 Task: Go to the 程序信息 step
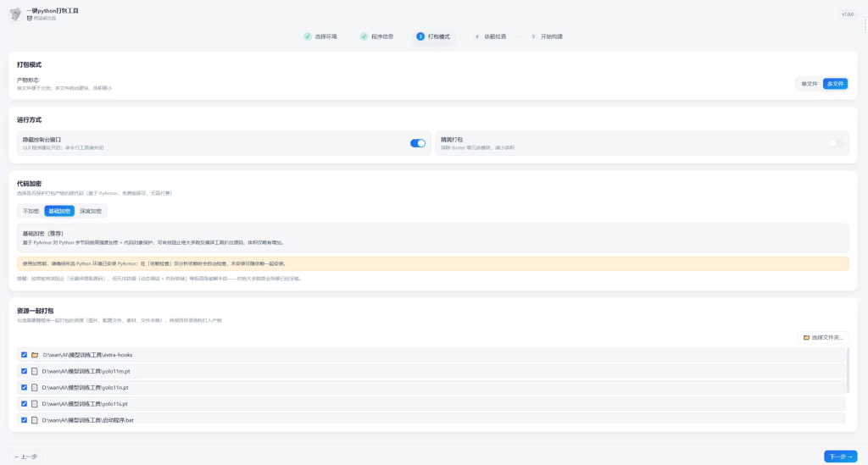point(377,36)
